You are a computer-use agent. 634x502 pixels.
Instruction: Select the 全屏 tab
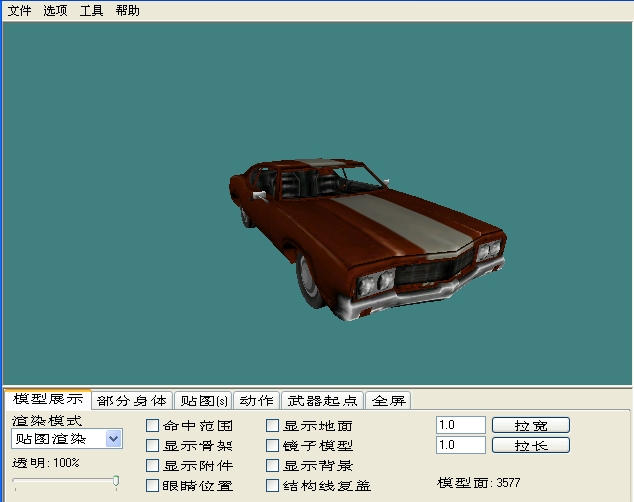388,401
